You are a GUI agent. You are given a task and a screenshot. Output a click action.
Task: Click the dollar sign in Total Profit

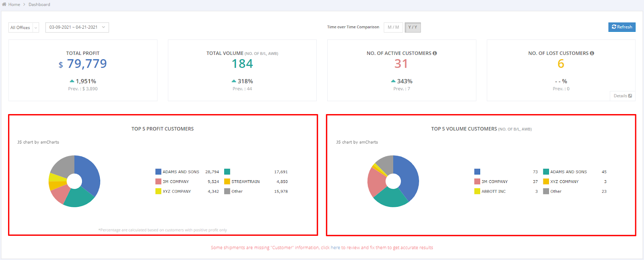(x=61, y=65)
